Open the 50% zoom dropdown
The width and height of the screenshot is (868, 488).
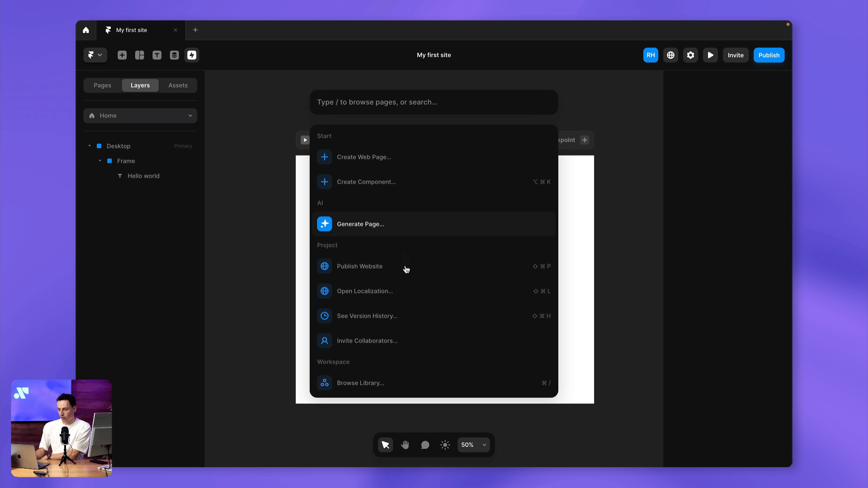(x=474, y=445)
